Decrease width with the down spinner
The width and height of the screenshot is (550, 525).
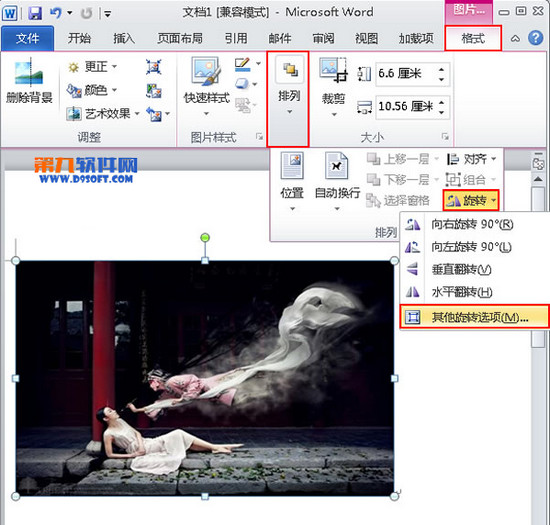[442, 112]
